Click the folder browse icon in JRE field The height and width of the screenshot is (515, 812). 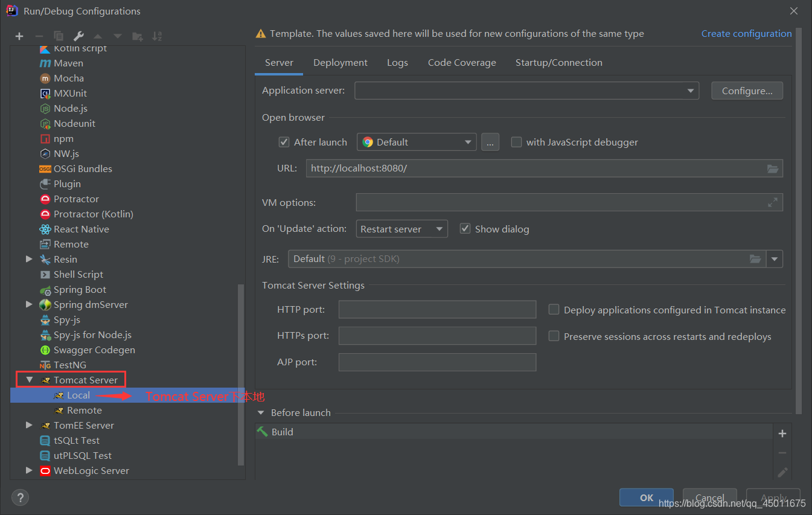point(755,259)
